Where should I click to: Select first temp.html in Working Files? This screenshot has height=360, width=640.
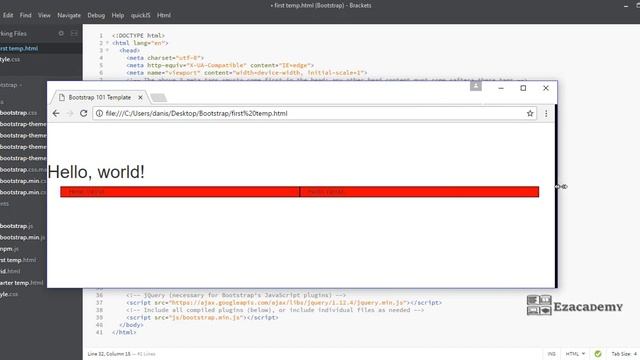[41, 48]
